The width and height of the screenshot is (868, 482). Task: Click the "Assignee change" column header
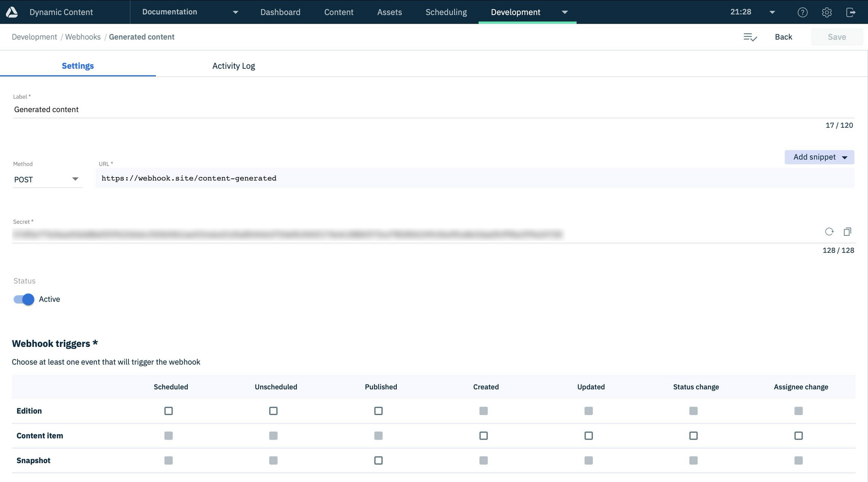(x=801, y=387)
